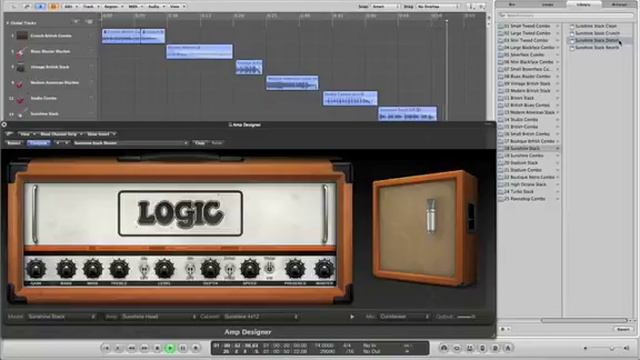Select the Sunshine Stack Reverb preset
Screen dimensions: 640x360
click(596, 48)
